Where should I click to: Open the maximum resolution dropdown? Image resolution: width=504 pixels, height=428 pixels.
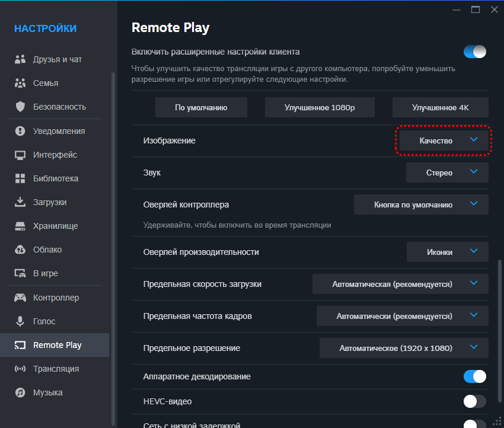click(x=404, y=348)
